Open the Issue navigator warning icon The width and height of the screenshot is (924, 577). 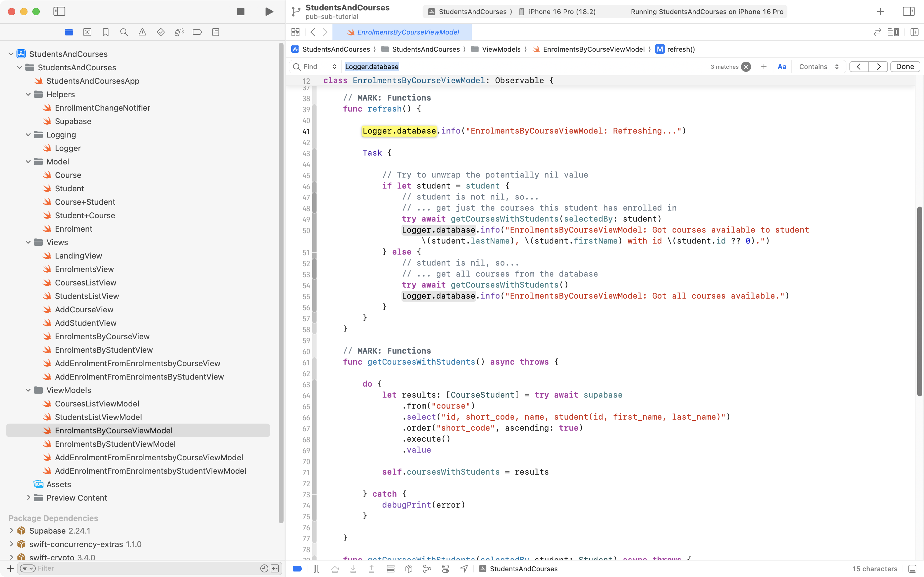pos(142,32)
